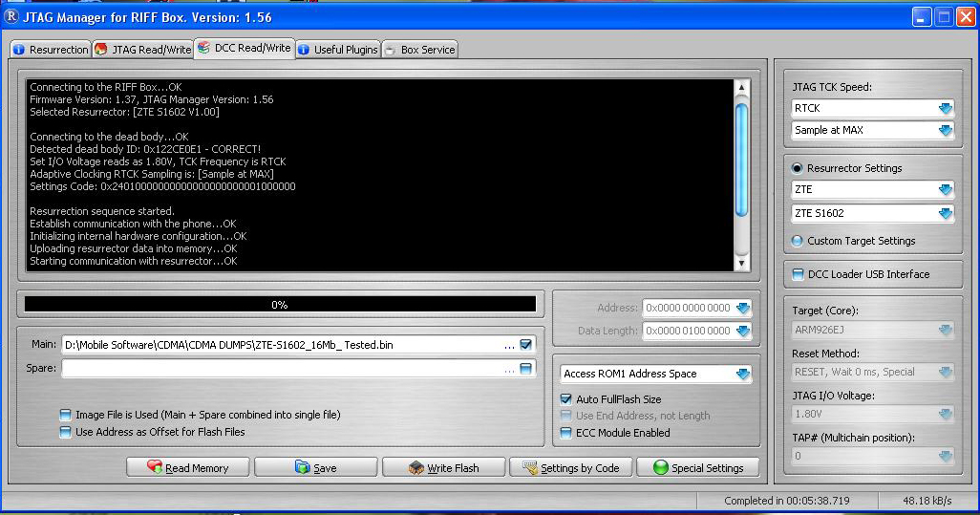Toggle Auto FullFlash Size checkbox

565,398
